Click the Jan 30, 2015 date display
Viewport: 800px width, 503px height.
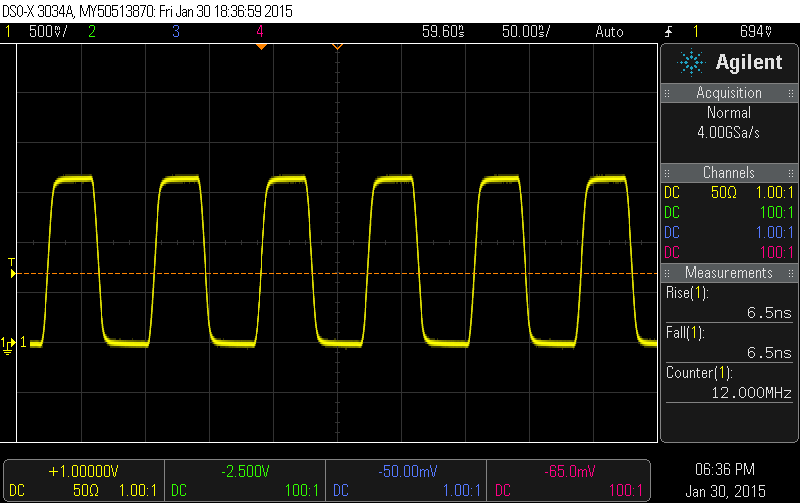click(725, 491)
